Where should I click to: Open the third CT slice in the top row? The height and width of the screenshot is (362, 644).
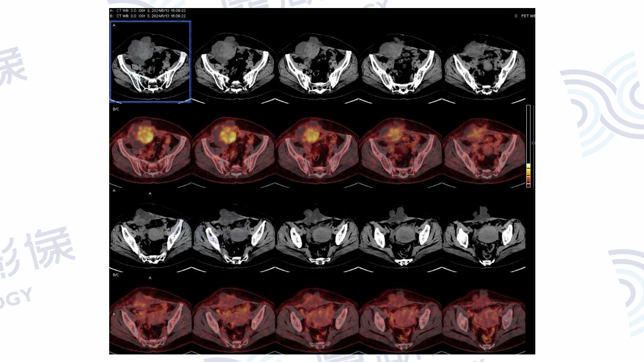317,63
